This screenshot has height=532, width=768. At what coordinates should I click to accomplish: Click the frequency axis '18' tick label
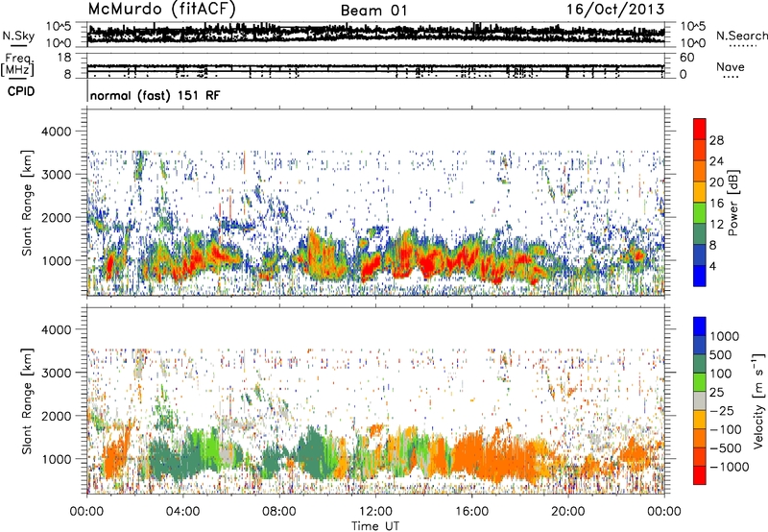pos(64,58)
